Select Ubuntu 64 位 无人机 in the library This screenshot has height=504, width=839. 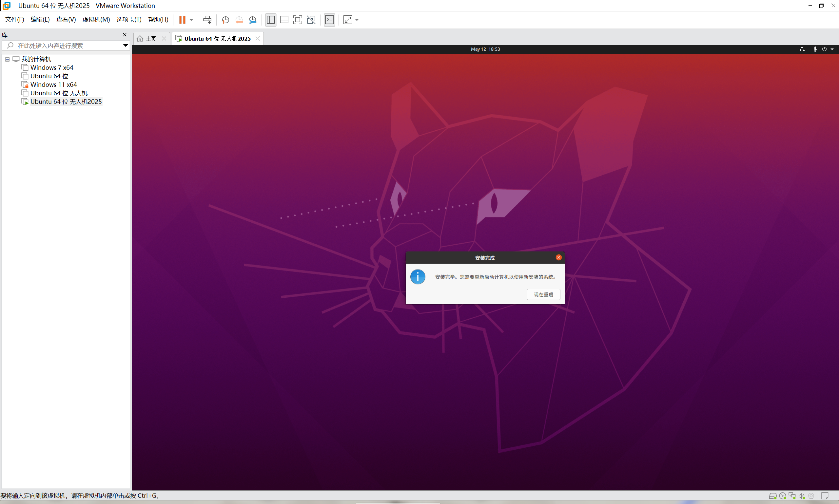click(x=59, y=93)
